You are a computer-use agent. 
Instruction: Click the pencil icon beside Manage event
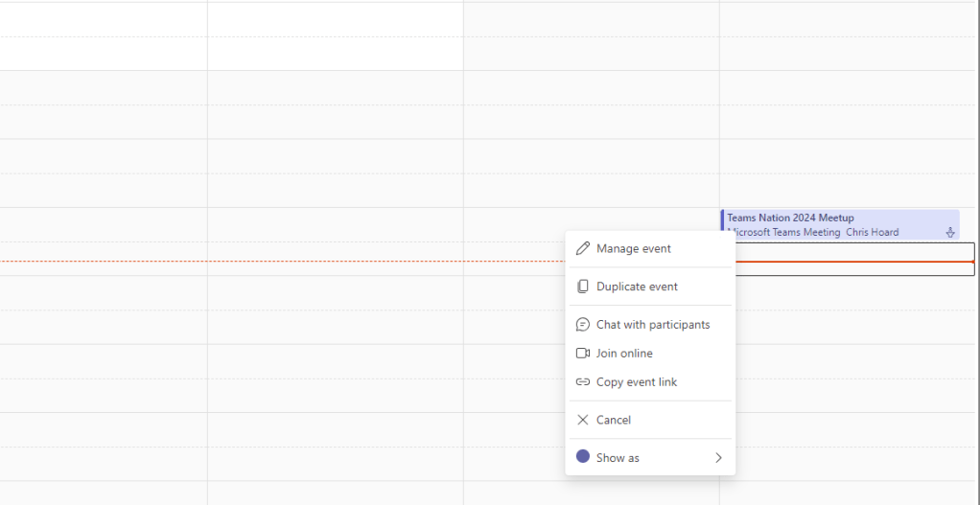tap(582, 248)
